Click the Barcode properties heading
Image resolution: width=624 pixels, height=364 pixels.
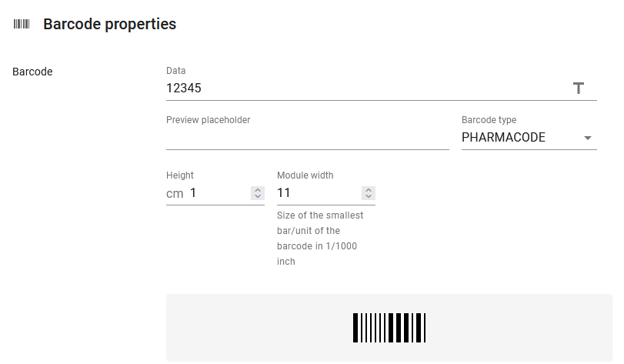point(109,25)
